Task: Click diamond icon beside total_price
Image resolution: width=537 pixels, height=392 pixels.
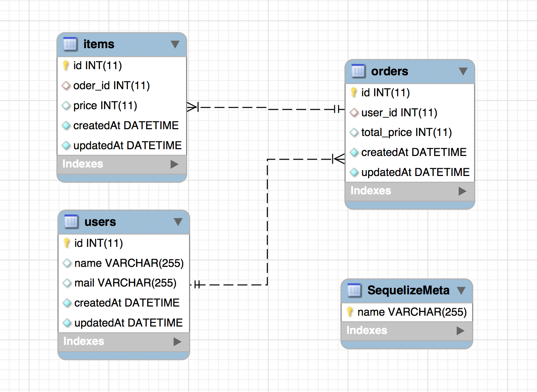Action: (x=354, y=132)
